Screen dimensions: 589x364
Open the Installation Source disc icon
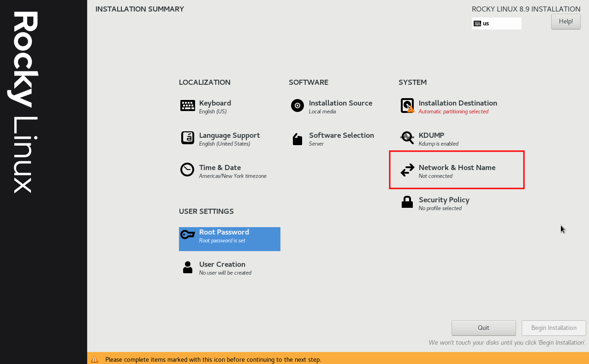pyautogui.click(x=297, y=106)
